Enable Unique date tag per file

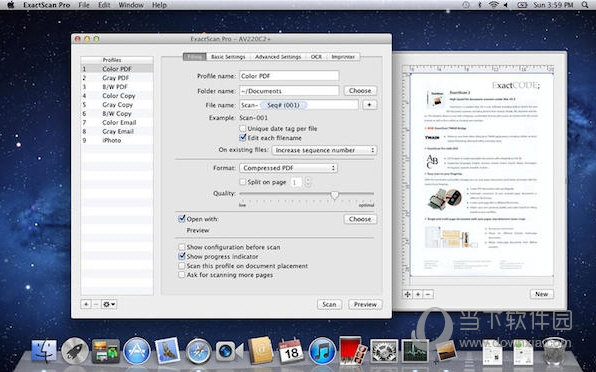tap(243, 128)
